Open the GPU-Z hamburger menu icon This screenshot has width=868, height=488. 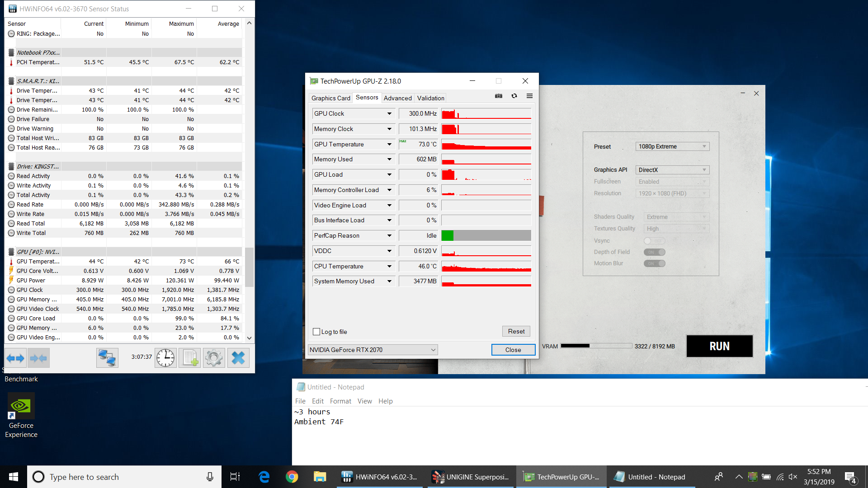[529, 96]
